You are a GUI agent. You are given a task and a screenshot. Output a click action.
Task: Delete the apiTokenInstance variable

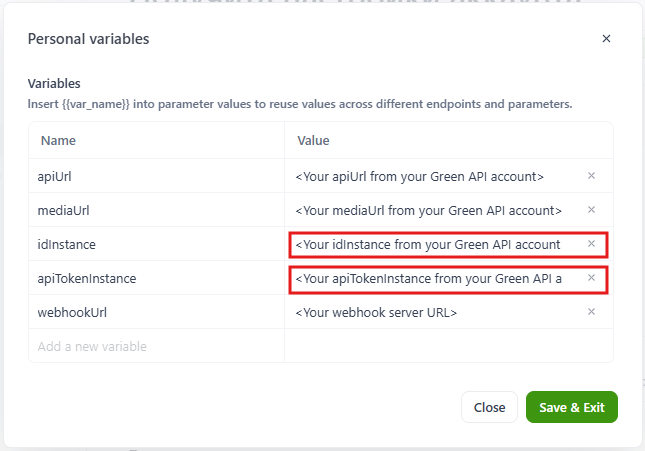point(591,278)
